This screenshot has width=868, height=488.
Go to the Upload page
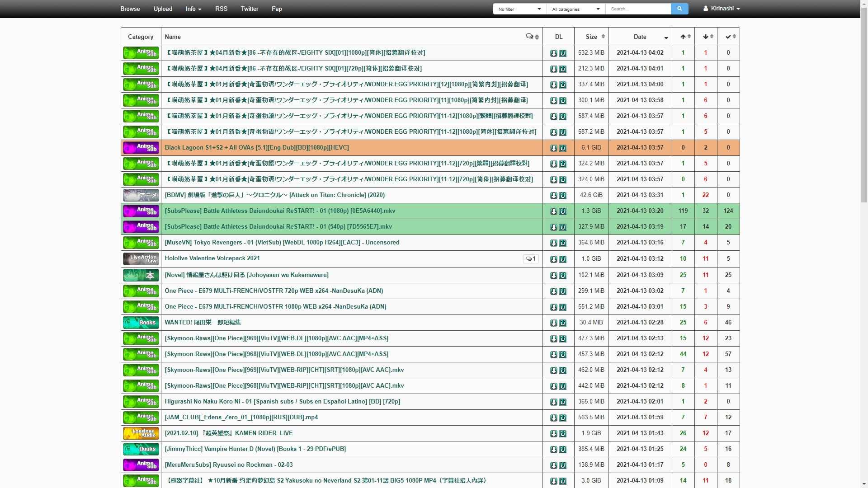pos(163,9)
